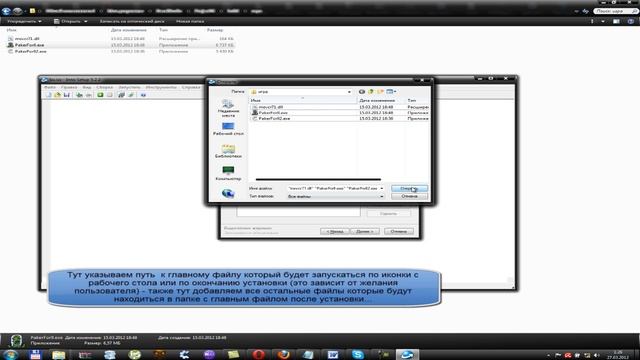Image resolution: width=640 pixels, height=360 pixels.
Task: Go up one level in Open dialog
Action: pos(371,92)
